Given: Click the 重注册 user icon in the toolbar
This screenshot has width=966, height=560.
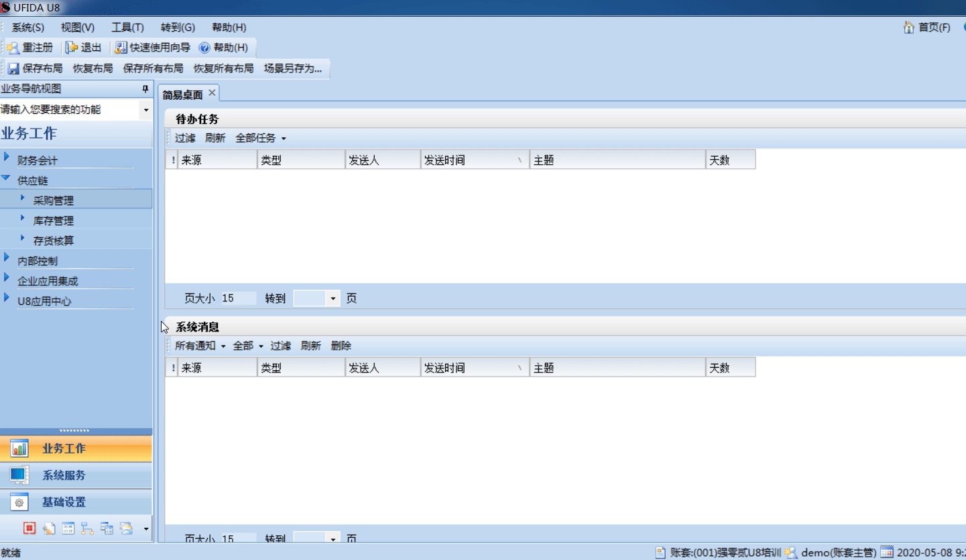Looking at the screenshot, I should [x=13, y=48].
